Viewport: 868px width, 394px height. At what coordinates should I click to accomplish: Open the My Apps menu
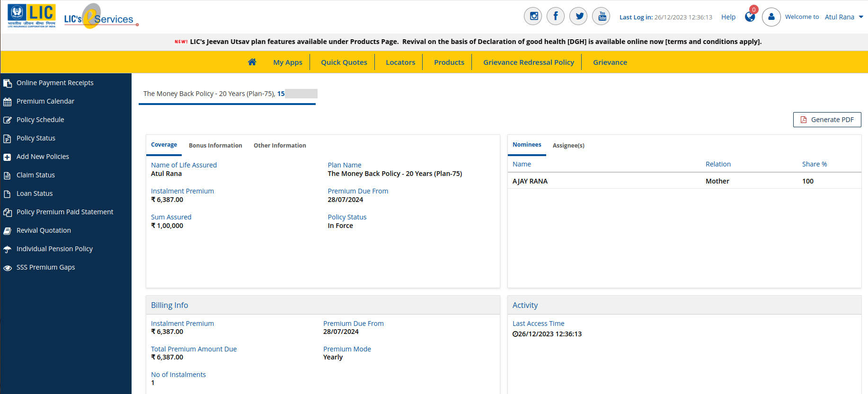[288, 62]
